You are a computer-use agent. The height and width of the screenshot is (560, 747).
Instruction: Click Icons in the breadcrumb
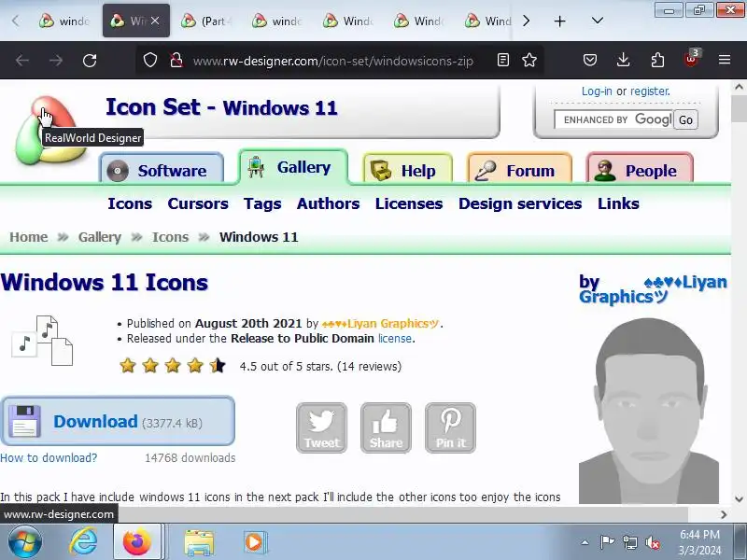click(x=170, y=237)
